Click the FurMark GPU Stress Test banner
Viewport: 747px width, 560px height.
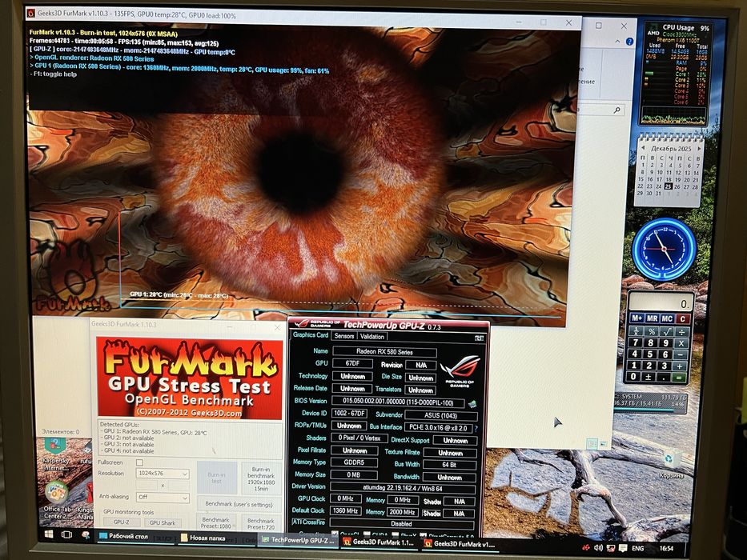click(x=190, y=377)
